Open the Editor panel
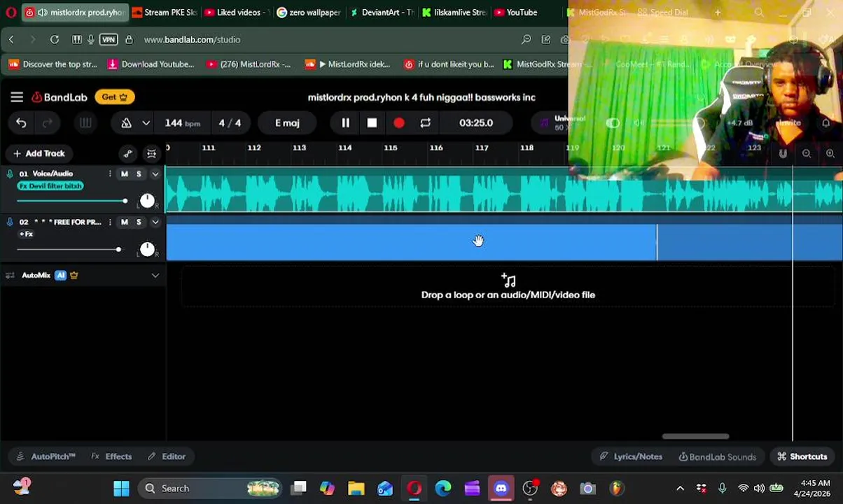 (167, 456)
